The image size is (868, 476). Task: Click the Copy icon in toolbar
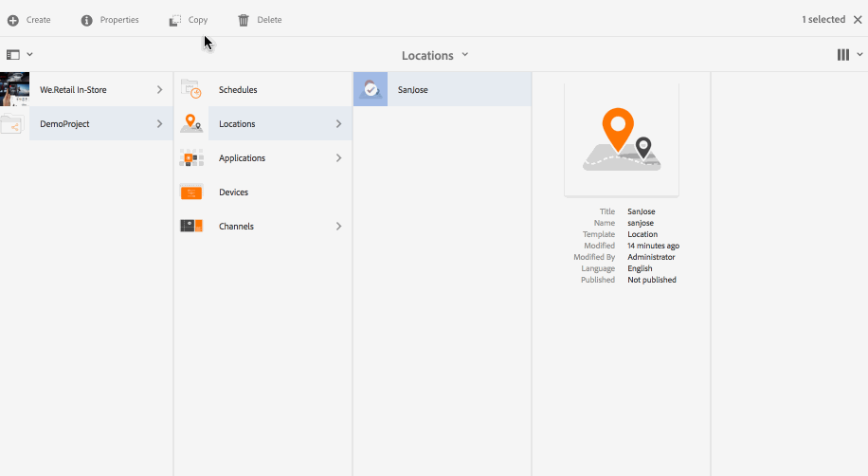coord(175,21)
